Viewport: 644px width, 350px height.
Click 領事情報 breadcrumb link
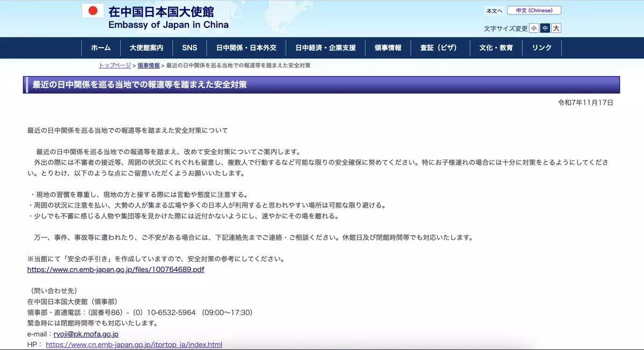pyautogui.click(x=149, y=65)
